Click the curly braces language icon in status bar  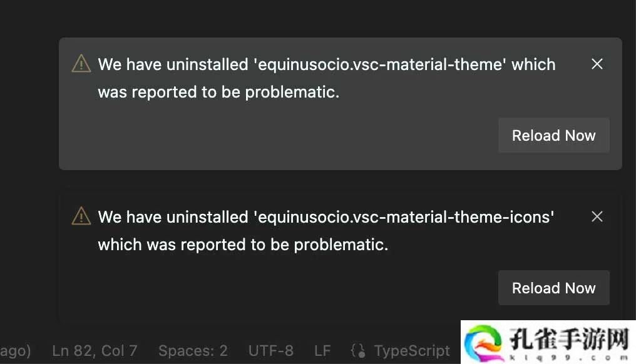(x=358, y=351)
